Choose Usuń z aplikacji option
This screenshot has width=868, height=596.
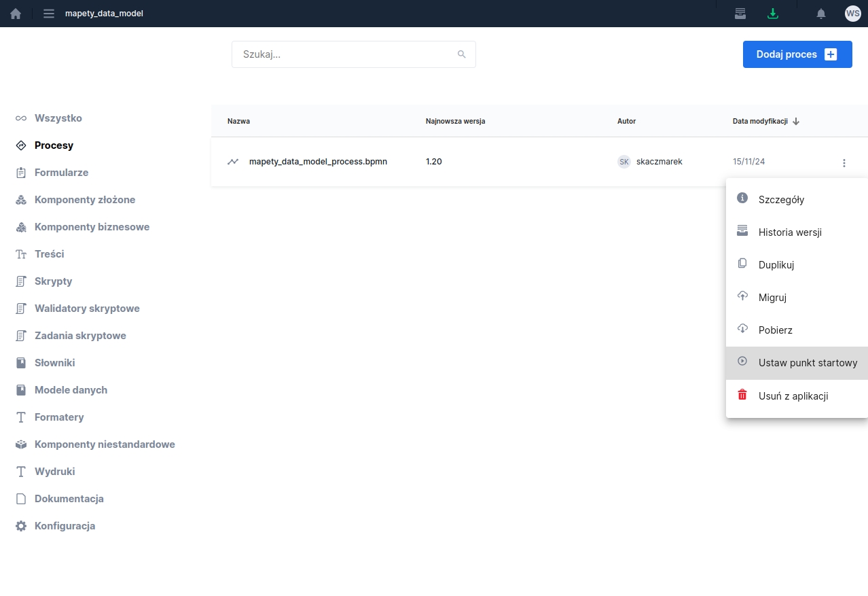click(793, 396)
